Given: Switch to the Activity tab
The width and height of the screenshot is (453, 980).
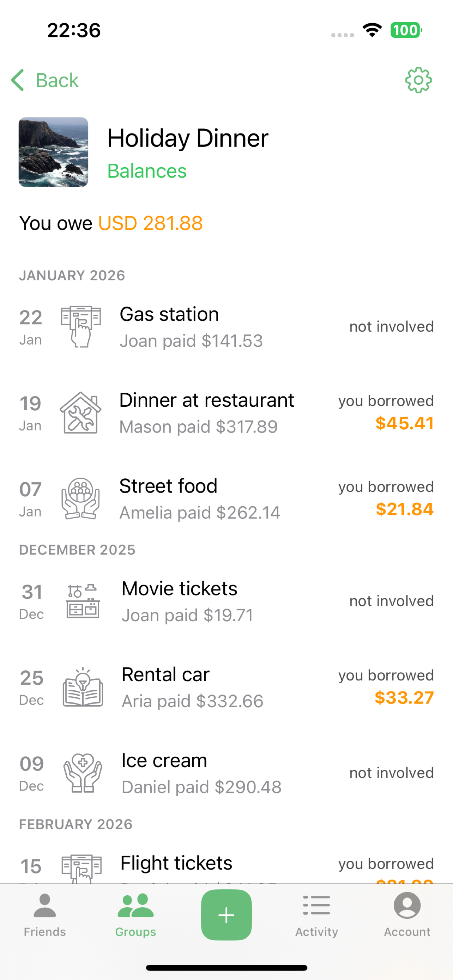Looking at the screenshot, I should coord(316,915).
